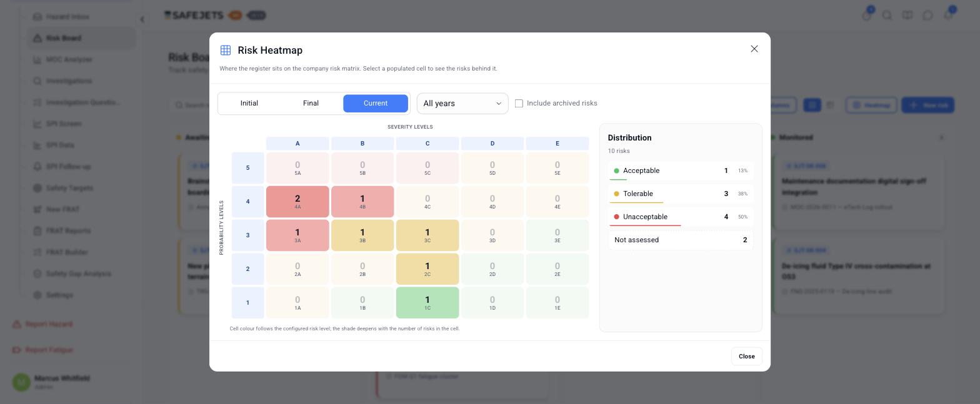Click probability row header 1
Image resolution: width=980 pixels, height=404 pixels.
pyautogui.click(x=247, y=303)
